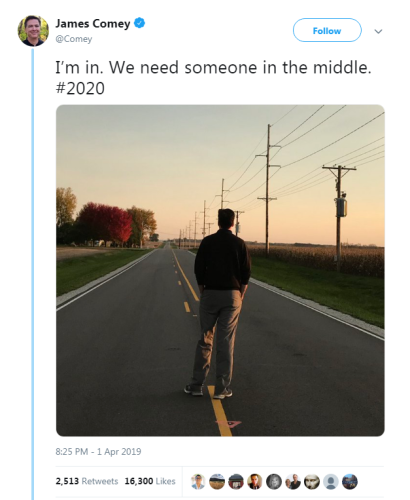Open the man in suit liker avatar
This screenshot has height=500, width=410.
255,482
